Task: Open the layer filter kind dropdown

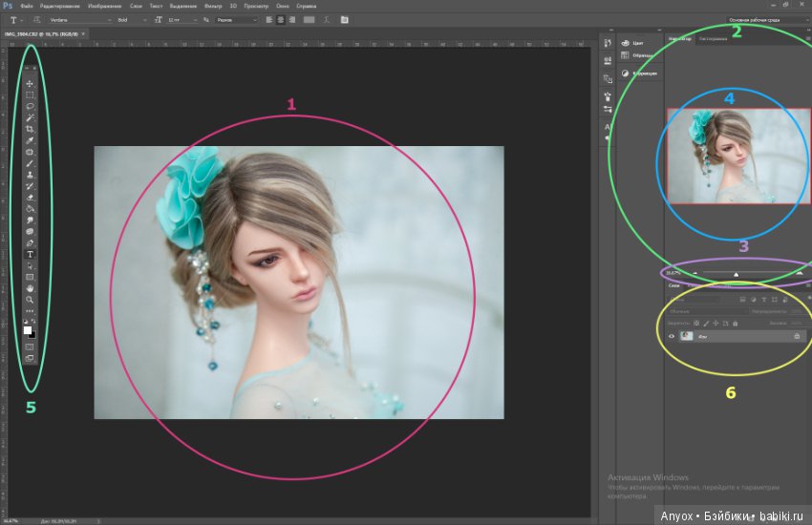Action: 694,300
